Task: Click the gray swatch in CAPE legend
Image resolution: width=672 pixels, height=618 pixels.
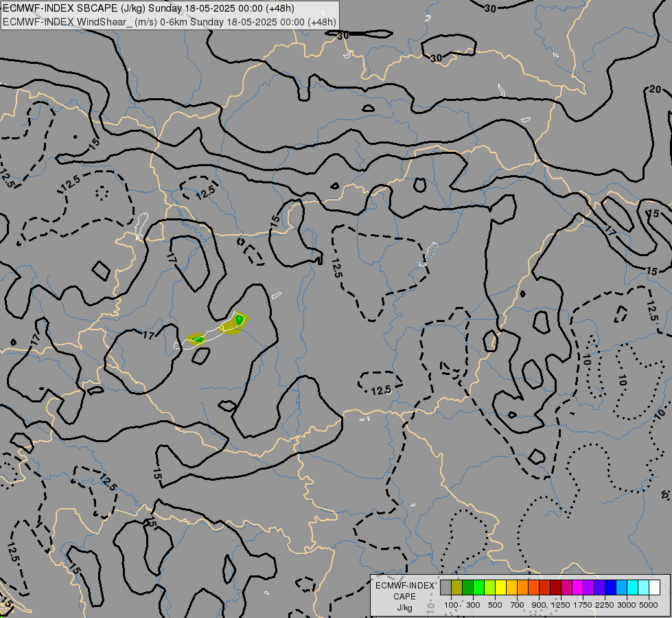Action: [445, 587]
